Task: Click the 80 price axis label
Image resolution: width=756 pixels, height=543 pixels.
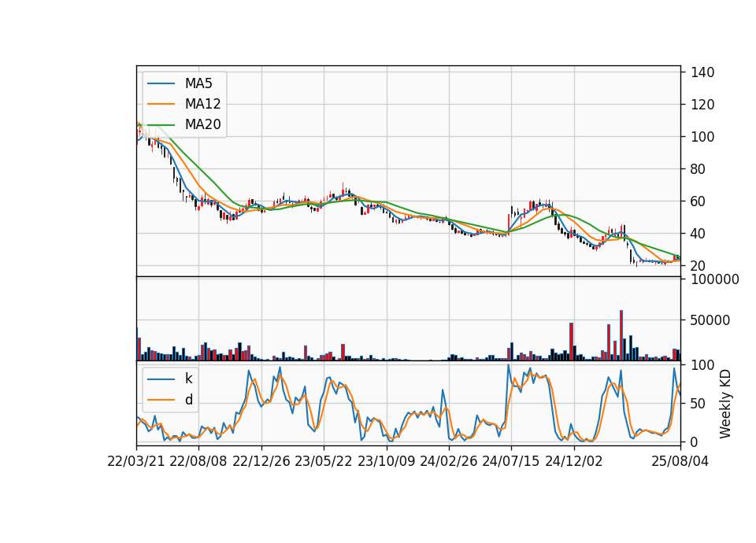Action: click(699, 169)
